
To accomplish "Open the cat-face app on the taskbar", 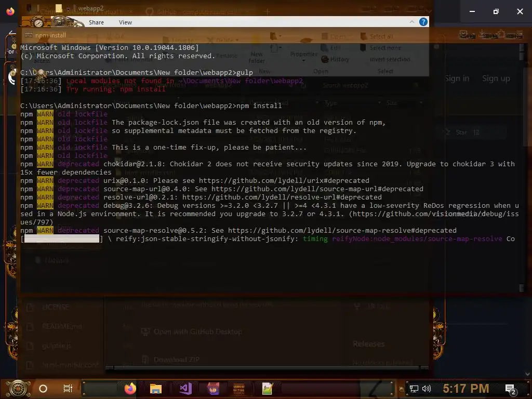I will click(x=213, y=389).
